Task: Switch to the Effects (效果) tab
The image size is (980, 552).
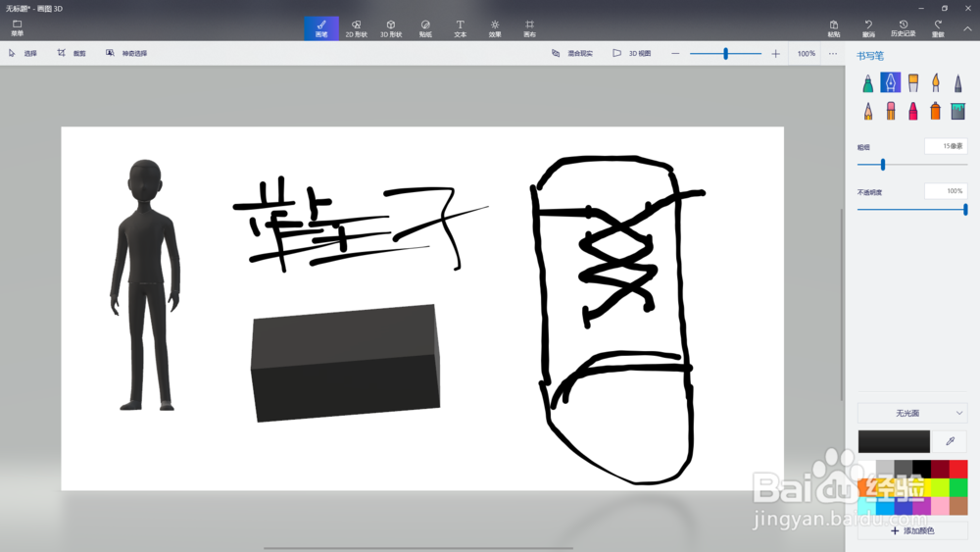Action: (495, 28)
